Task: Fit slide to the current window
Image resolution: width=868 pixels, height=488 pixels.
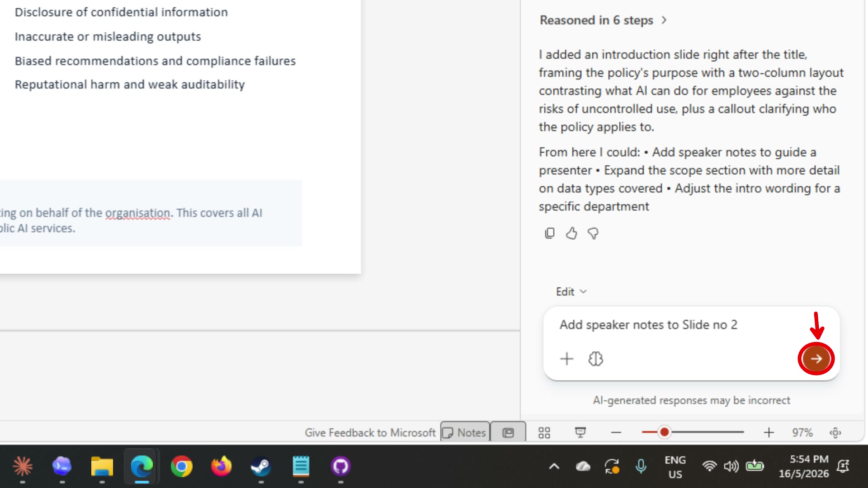Action: (835, 432)
